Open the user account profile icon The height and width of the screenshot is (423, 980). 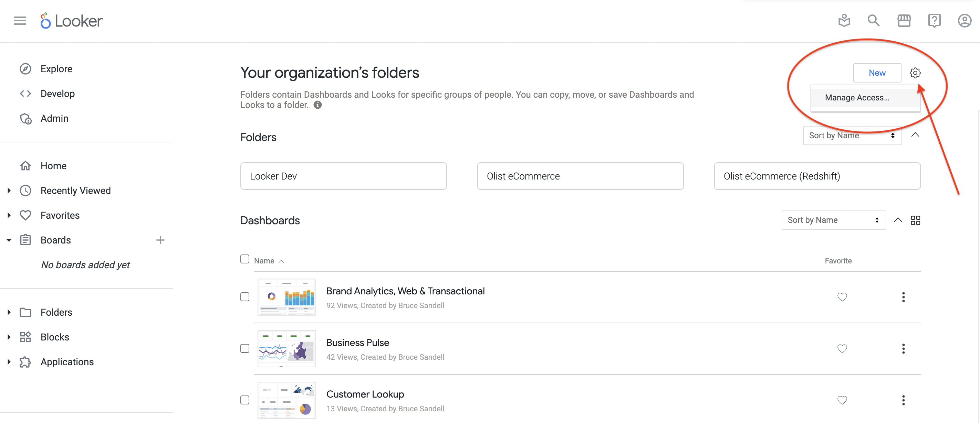point(965,21)
